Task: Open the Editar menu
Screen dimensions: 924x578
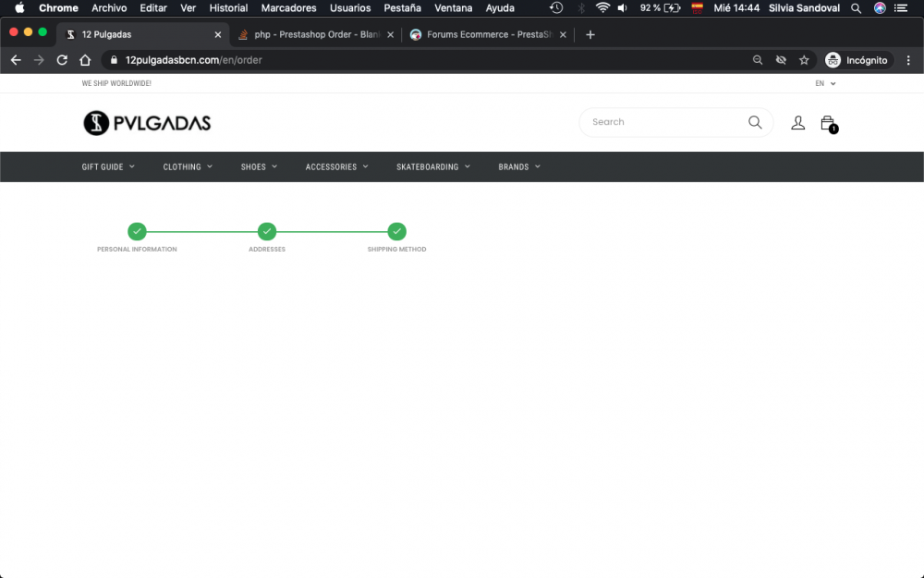Action: [x=153, y=8]
